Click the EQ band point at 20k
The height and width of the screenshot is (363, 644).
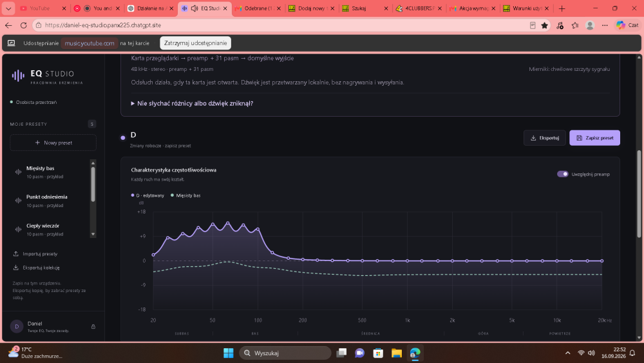tap(602, 260)
